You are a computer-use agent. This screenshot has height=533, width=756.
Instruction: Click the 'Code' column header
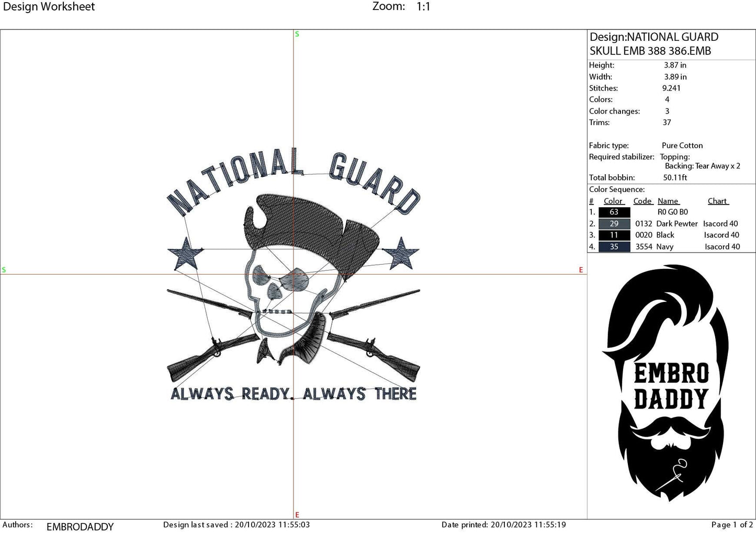tap(642, 201)
